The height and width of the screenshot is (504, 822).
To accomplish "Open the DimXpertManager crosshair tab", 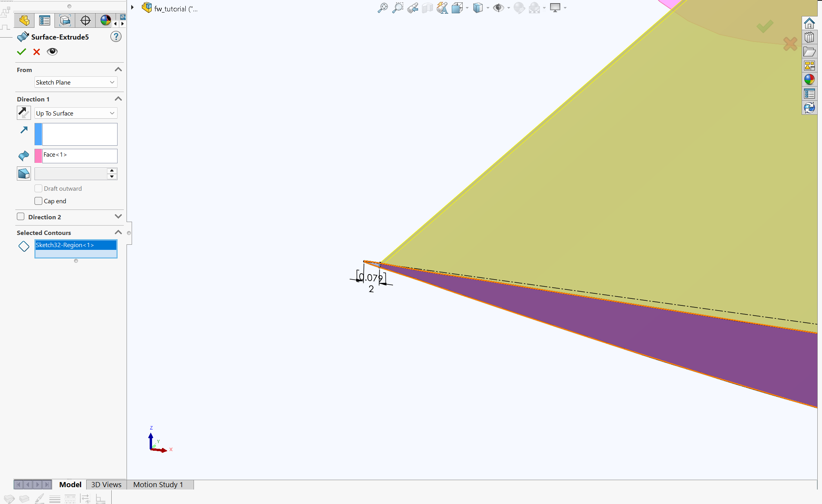I will 85,20.
